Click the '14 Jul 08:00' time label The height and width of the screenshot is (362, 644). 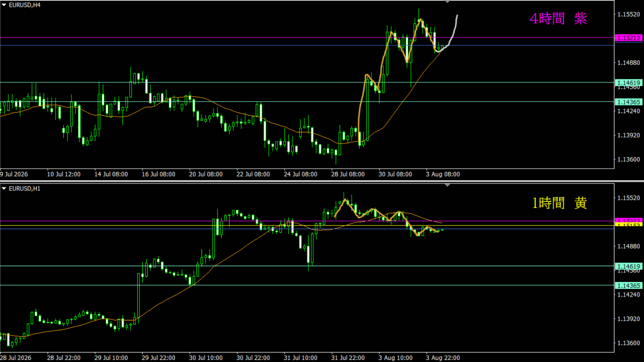[111, 174]
